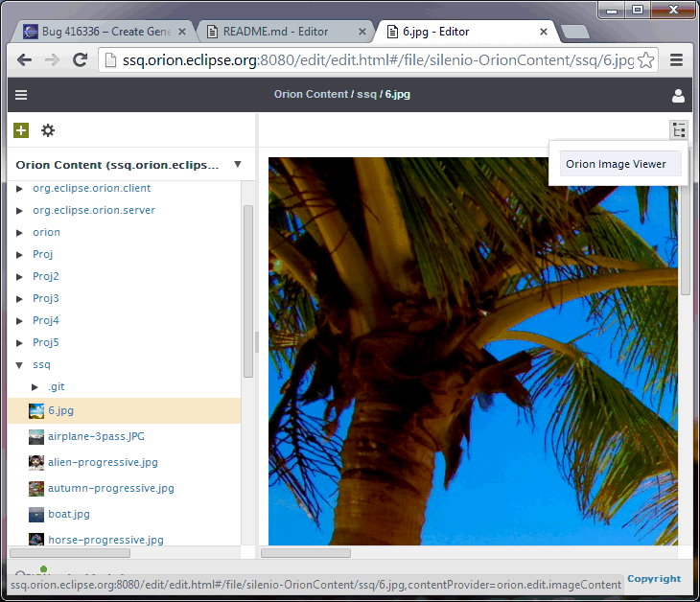Close the browser window
Viewport: 700px width, 602px height.
point(673,11)
